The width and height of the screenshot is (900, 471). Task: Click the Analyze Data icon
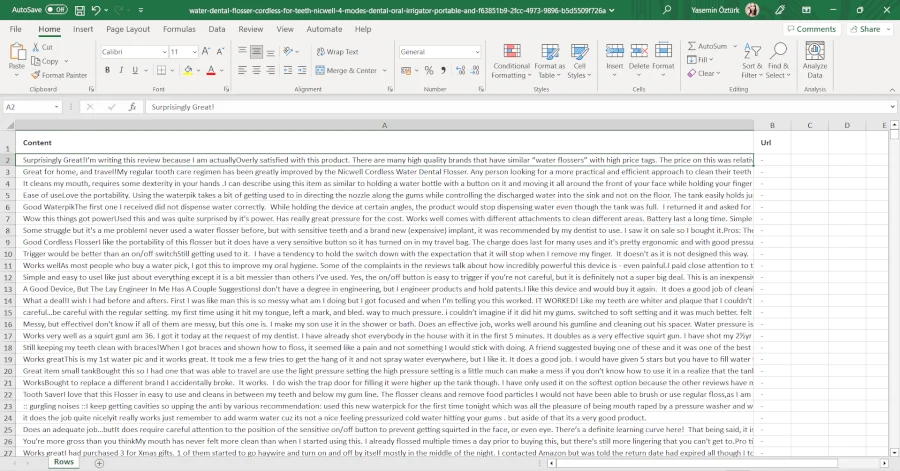click(814, 52)
